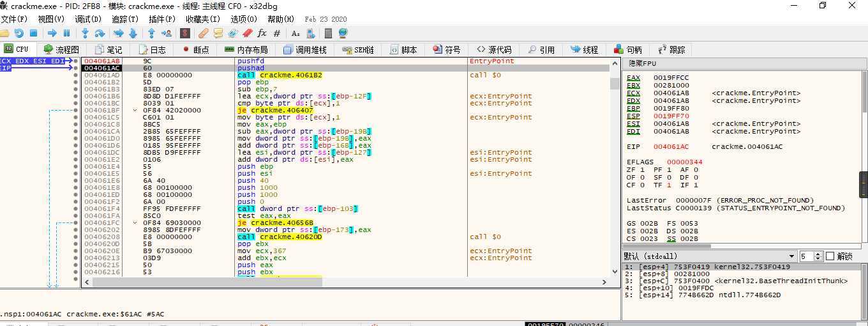Select the EBX register value 00281000

click(671, 86)
